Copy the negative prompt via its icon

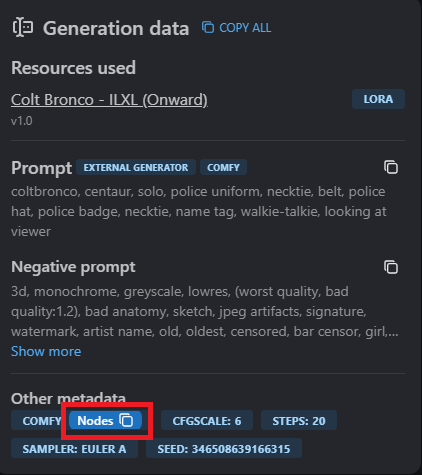[x=391, y=267]
